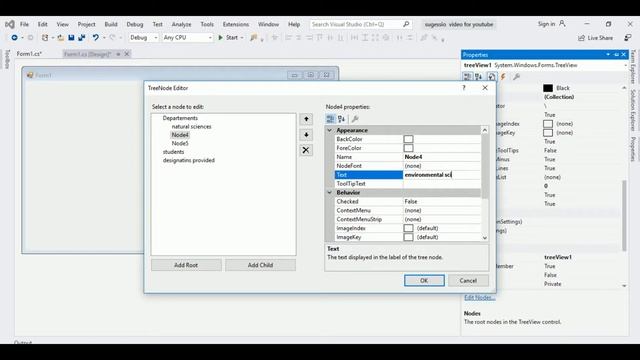Click the ForeColor swatch
Viewport: 640px width, 360px height.
[408, 148]
